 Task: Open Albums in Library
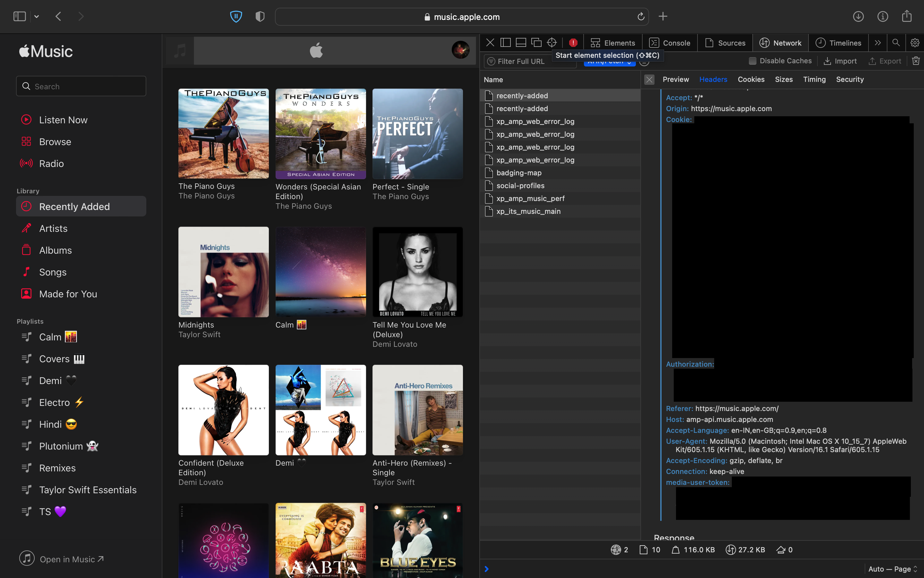click(x=56, y=250)
